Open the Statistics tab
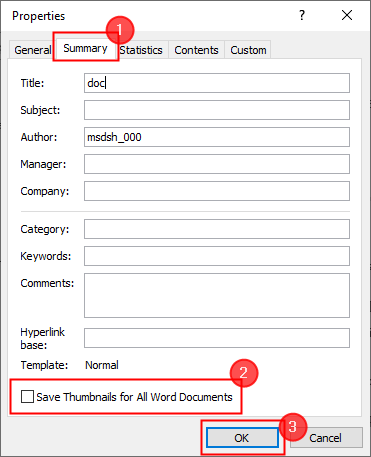The image size is (371, 457). (x=141, y=50)
